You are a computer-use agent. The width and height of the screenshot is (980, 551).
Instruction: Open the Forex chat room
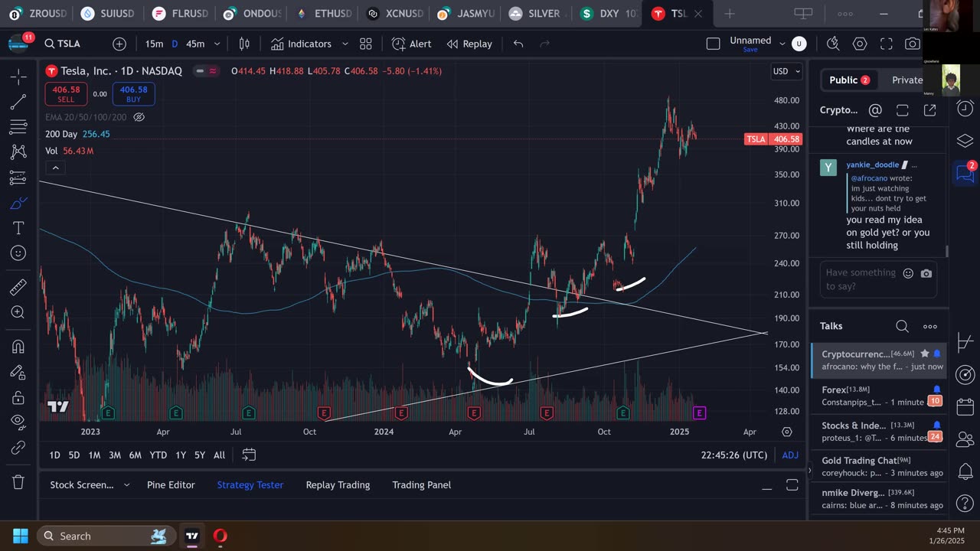coord(879,396)
